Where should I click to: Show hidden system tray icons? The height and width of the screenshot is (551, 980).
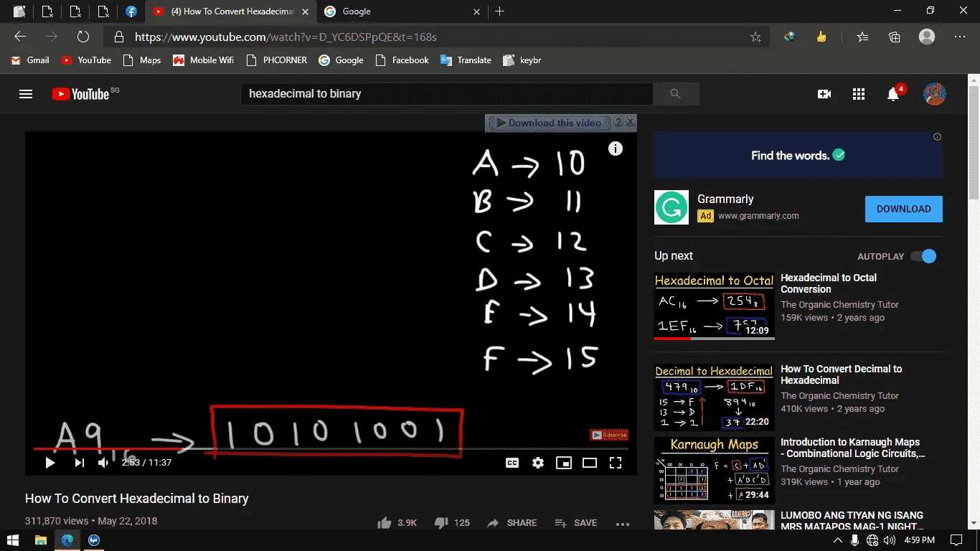point(838,540)
